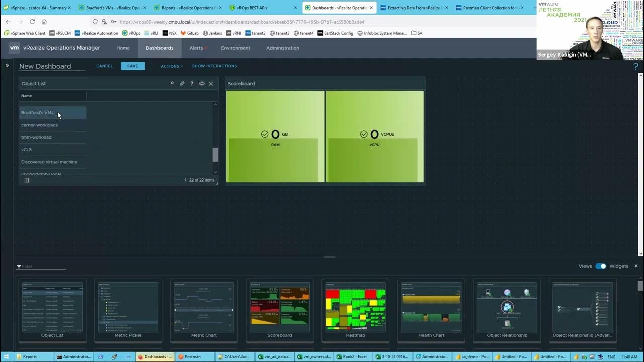Go to browser home page
This screenshot has width=644, height=362.
44,22
